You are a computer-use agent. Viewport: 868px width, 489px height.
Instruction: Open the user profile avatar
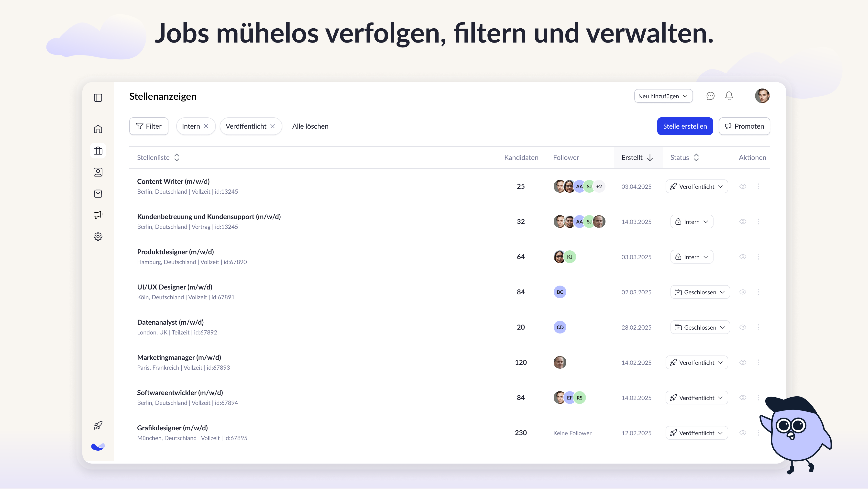(x=762, y=96)
